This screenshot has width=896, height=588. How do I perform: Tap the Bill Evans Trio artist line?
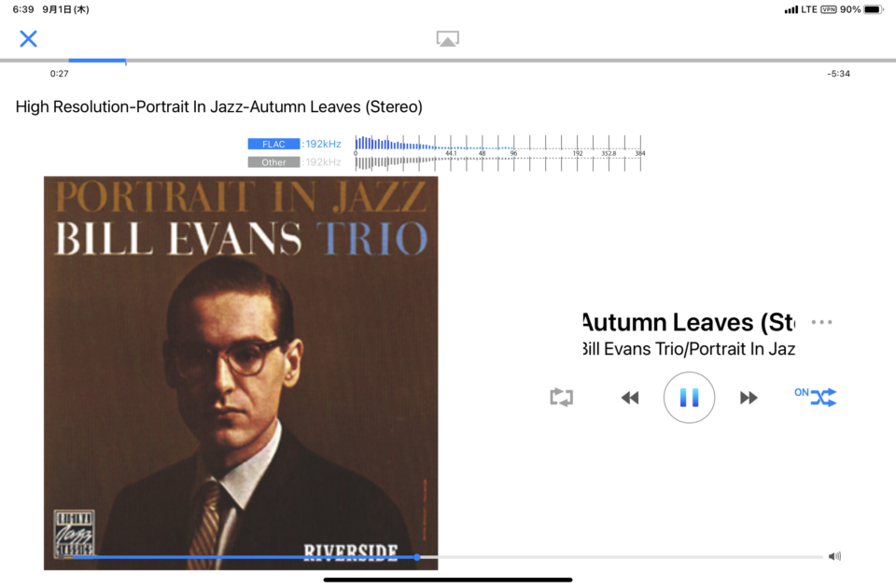pyautogui.click(x=689, y=348)
